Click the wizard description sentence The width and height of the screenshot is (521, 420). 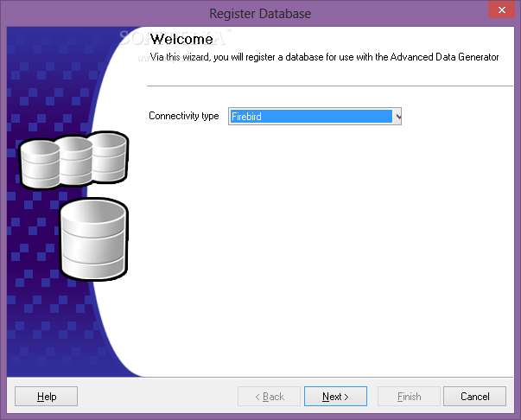pos(324,57)
